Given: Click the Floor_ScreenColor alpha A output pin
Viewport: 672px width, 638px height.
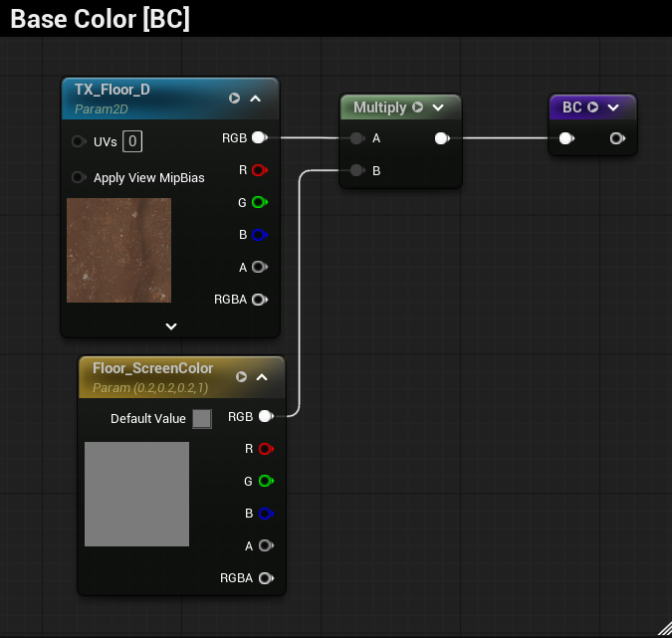Looking at the screenshot, I should 266,545.
